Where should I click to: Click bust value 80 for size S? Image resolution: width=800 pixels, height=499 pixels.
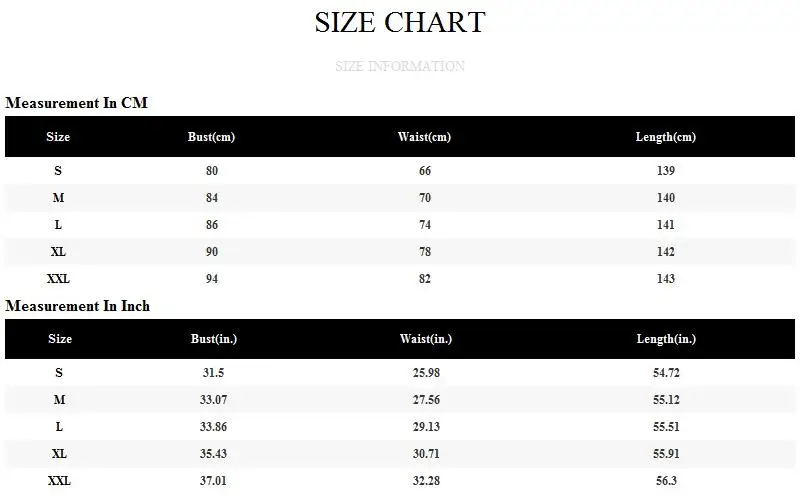click(212, 170)
